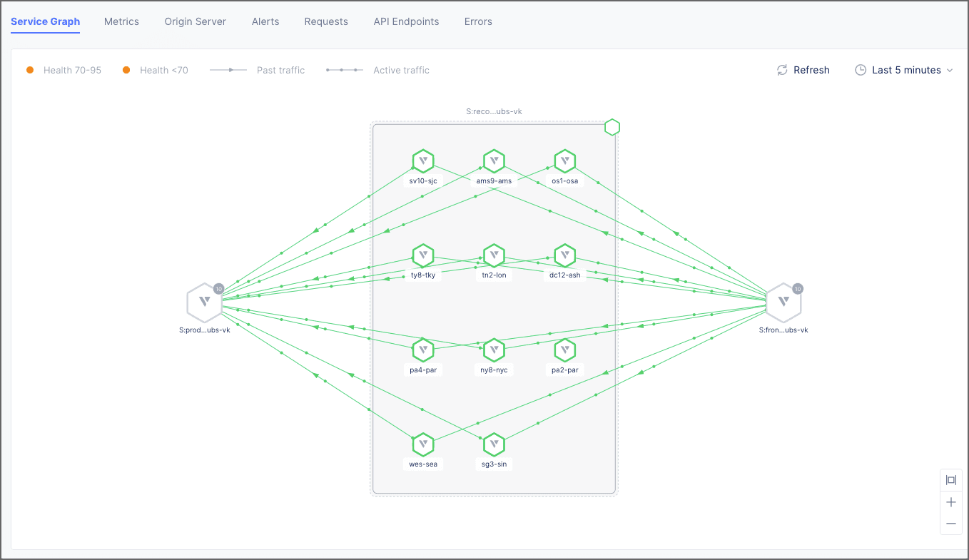Switch to the Metrics tab

click(121, 21)
